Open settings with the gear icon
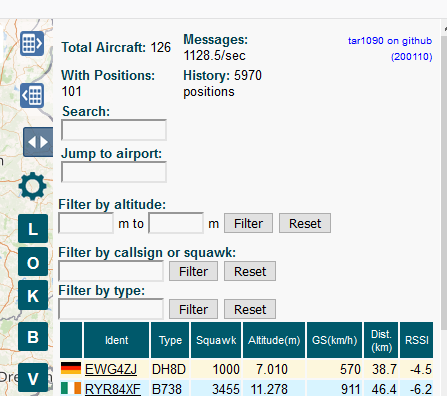The width and height of the screenshot is (447, 396). (x=32, y=186)
